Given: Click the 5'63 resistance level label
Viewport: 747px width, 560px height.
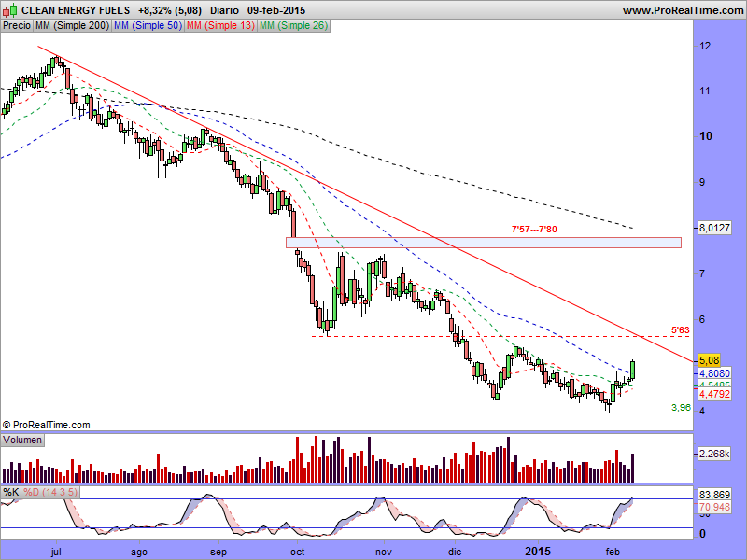Looking at the screenshot, I should [681, 330].
